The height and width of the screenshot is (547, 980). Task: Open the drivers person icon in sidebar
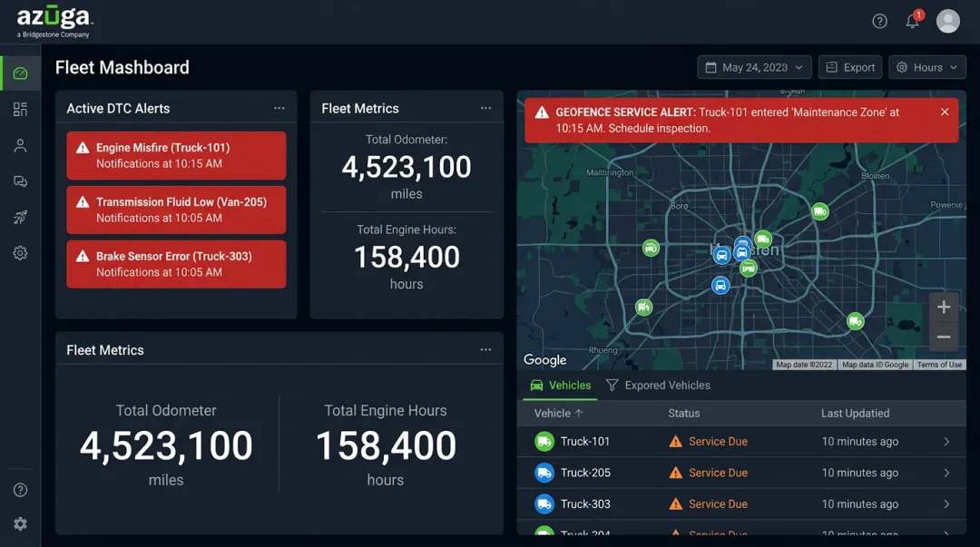pos(20,146)
